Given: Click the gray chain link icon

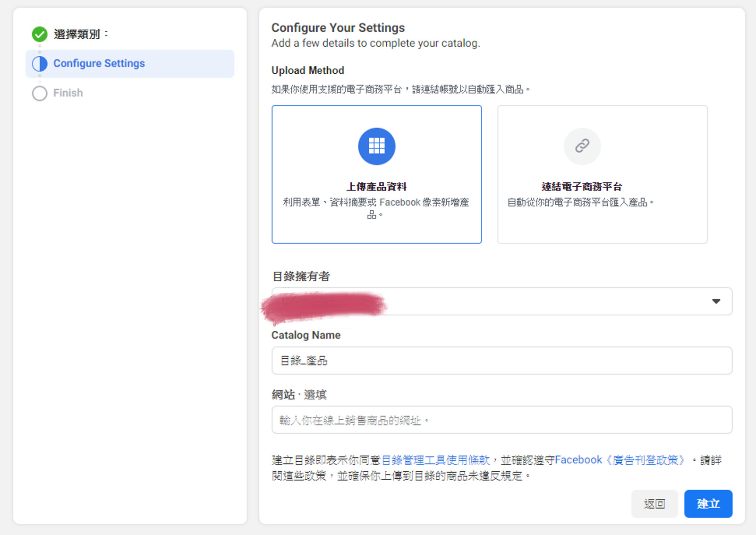Looking at the screenshot, I should (x=582, y=146).
